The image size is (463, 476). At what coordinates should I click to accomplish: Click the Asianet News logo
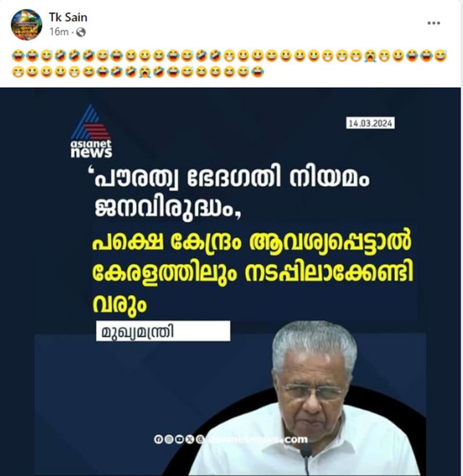(x=91, y=132)
